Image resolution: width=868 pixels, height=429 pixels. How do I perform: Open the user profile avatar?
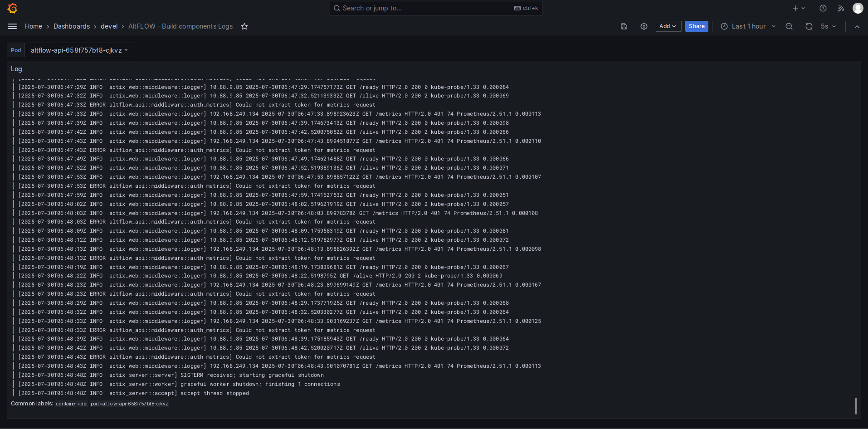858,8
